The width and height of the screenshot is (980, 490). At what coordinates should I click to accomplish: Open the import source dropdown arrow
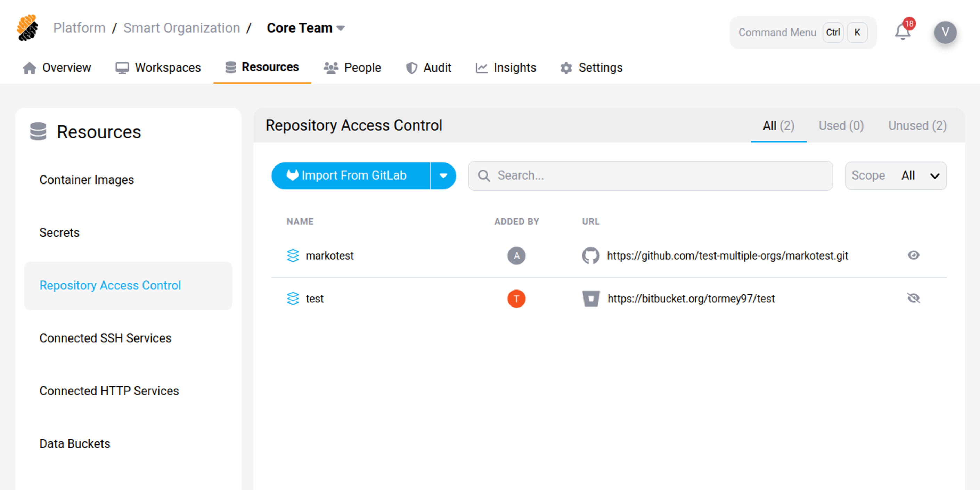443,175
